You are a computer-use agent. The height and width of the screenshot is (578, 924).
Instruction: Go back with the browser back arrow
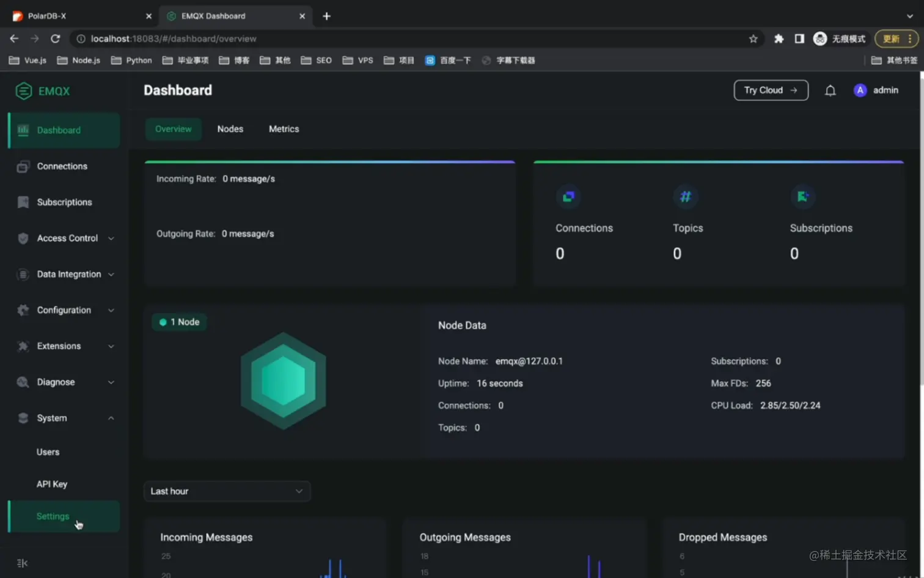pyautogui.click(x=14, y=39)
